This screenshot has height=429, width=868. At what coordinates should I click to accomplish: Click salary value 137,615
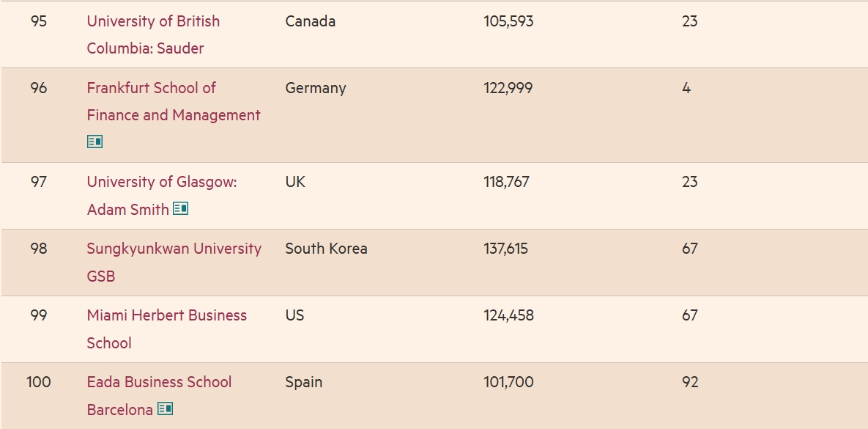[506, 249]
